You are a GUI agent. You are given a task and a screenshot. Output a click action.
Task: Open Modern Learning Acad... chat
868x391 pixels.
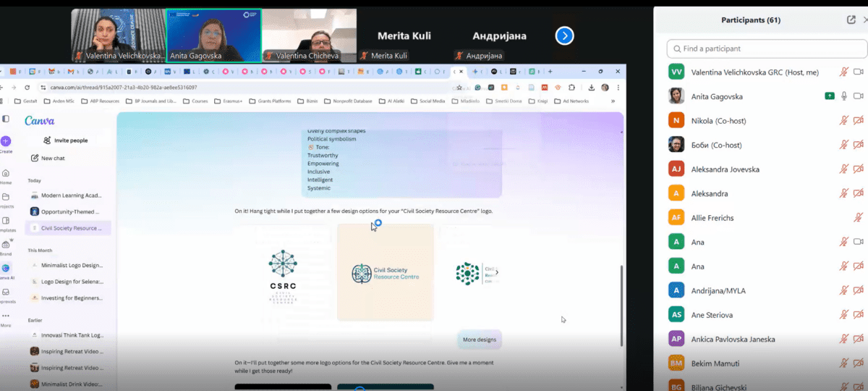click(x=67, y=195)
